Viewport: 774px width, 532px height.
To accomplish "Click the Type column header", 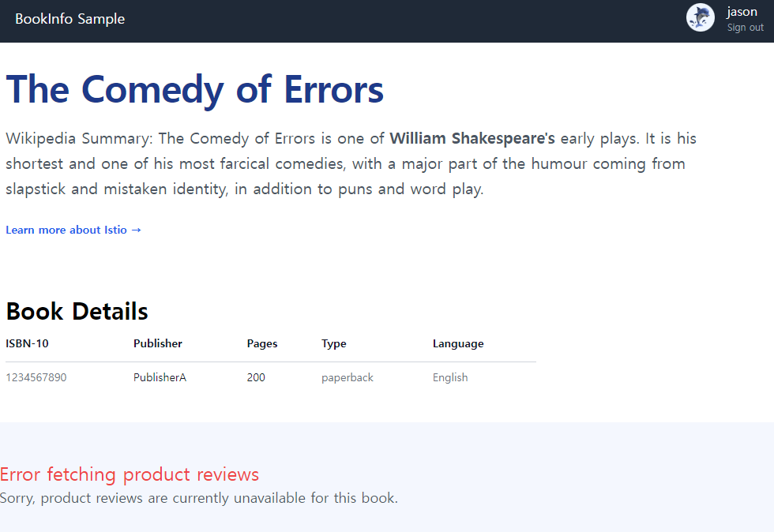I will [x=333, y=343].
